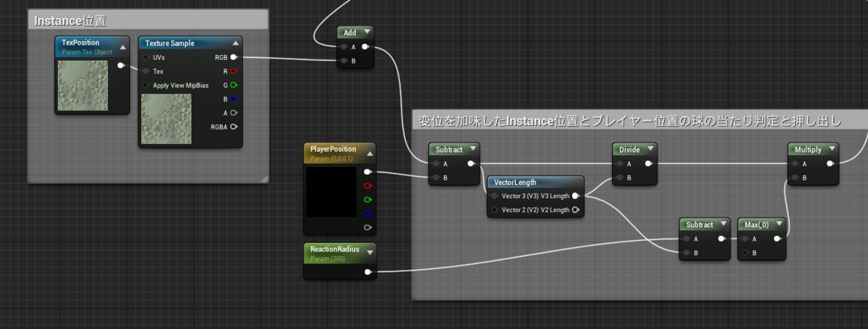Image resolution: width=868 pixels, height=329 pixels.
Task: Open the Add node dropdown arrow
Action: click(x=367, y=32)
